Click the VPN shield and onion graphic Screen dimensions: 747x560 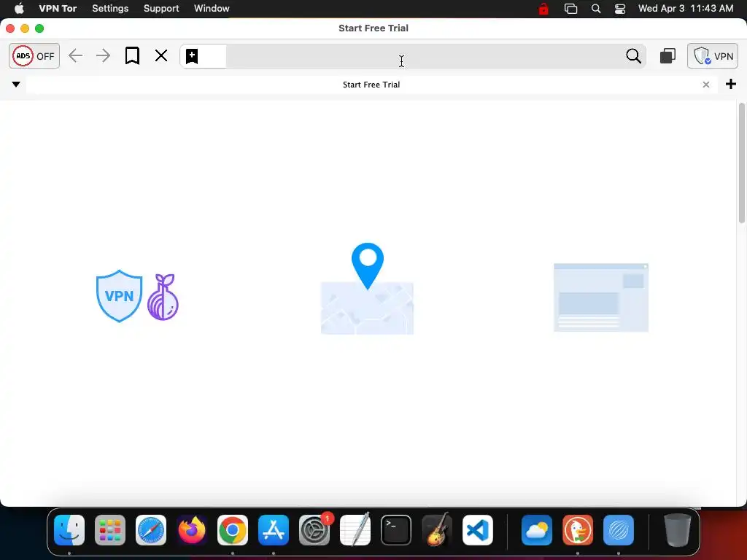tap(137, 296)
